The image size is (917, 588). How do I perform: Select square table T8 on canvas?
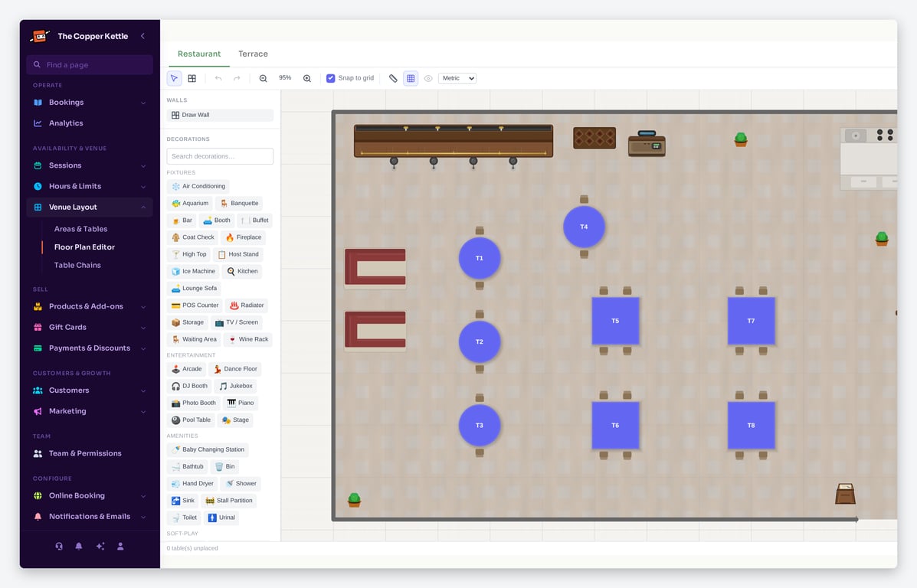click(x=751, y=426)
